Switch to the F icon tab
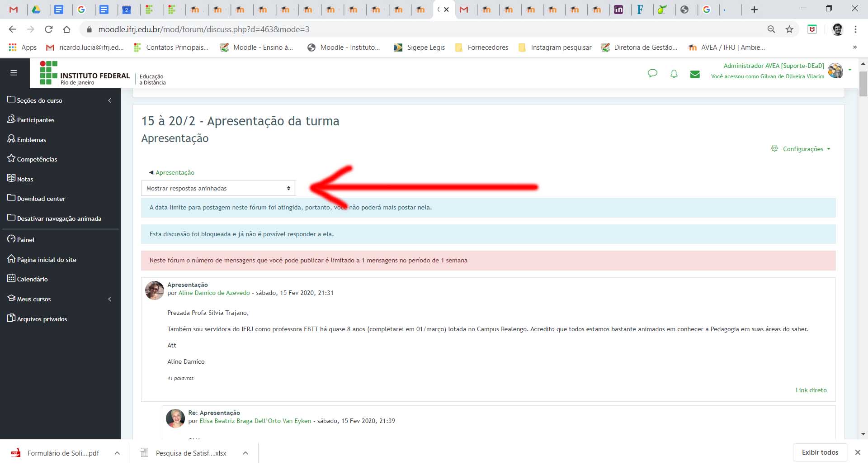 [640, 10]
